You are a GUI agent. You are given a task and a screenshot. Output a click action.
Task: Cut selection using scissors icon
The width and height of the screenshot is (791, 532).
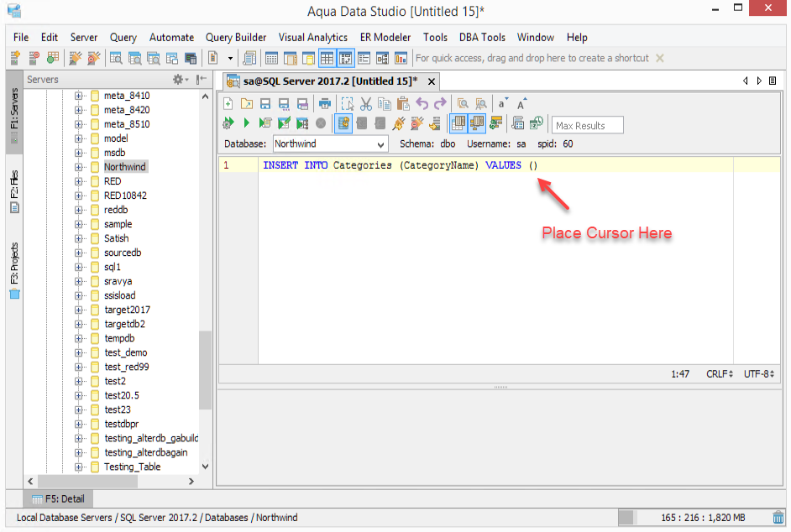pos(366,104)
